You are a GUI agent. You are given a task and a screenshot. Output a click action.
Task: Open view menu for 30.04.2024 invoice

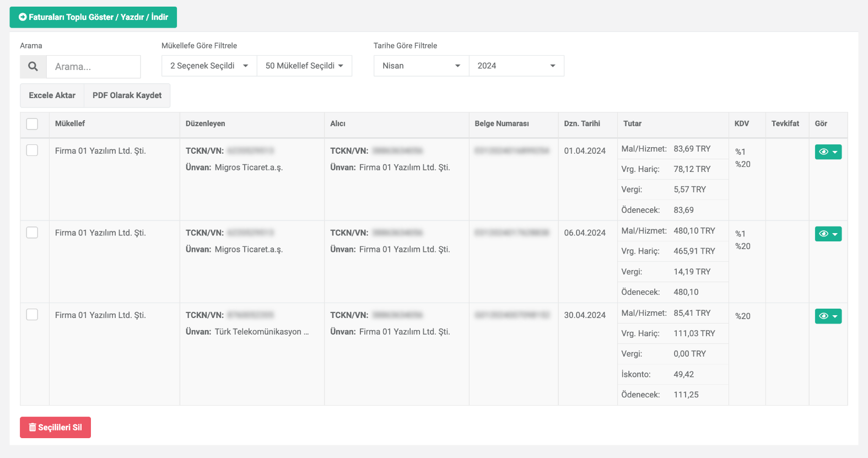coord(828,316)
